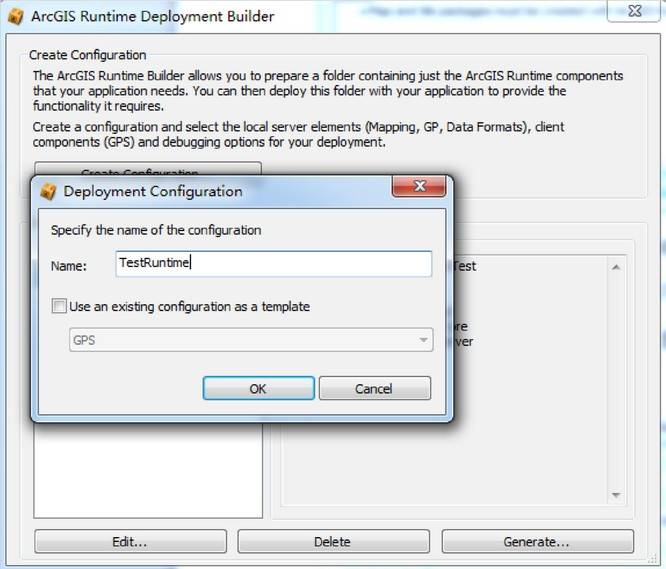Click the ArcGIS Runtime Deployment Builder title icon
666x569 pixels.
coord(16,17)
